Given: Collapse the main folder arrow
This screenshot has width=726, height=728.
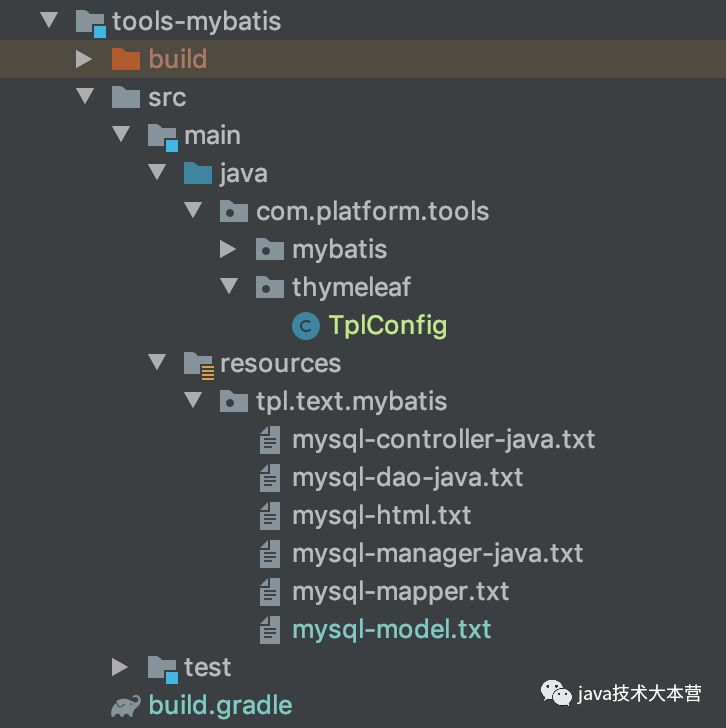Looking at the screenshot, I should (121, 134).
